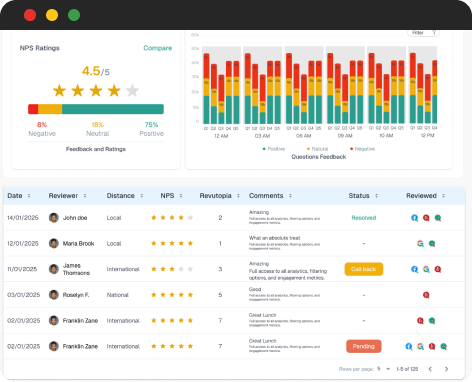This screenshot has width=472, height=382.
Task: Go to next page arrow
Action: point(446,369)
